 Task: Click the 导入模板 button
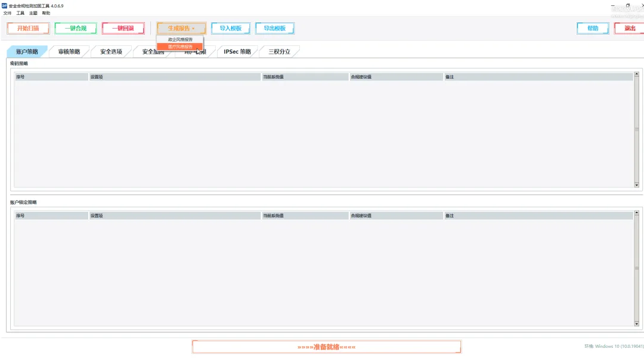click(230, 29)
